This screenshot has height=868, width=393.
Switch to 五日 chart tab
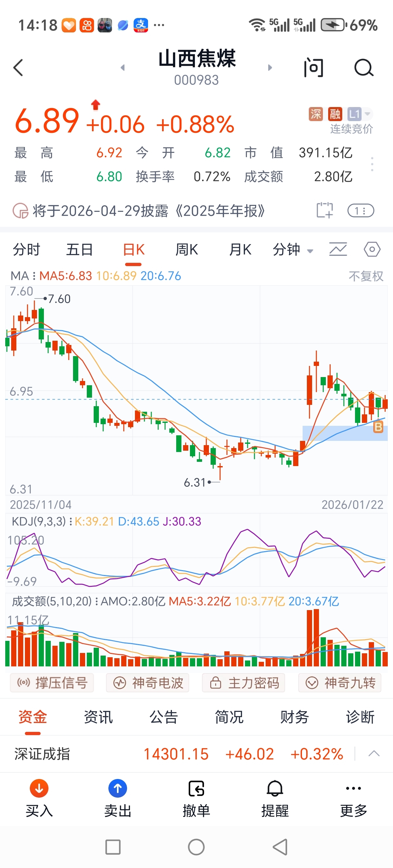coord(80,250)
